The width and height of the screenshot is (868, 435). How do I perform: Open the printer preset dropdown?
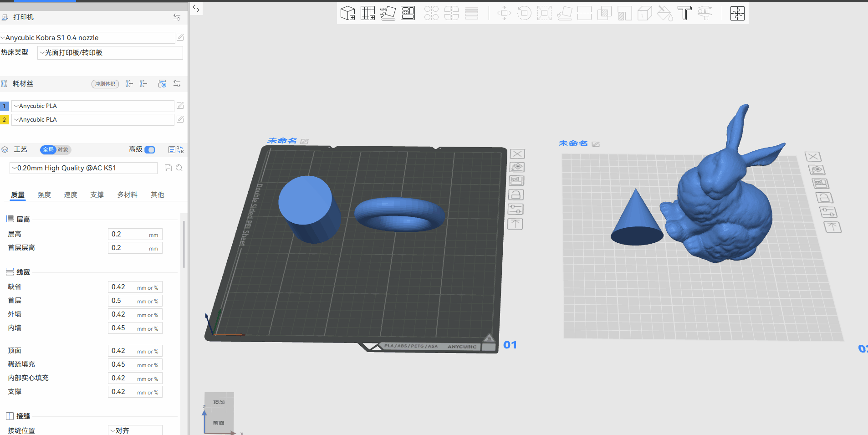87,38
